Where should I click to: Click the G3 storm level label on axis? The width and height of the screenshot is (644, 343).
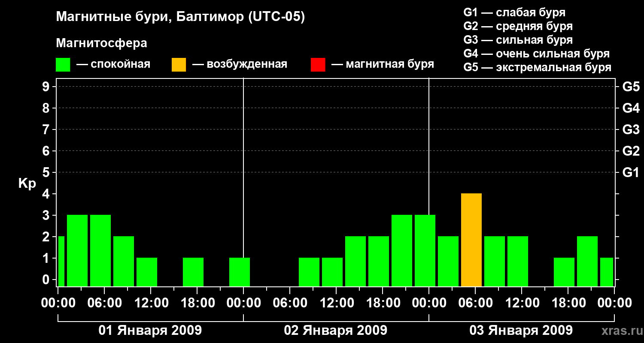point(631,129)
